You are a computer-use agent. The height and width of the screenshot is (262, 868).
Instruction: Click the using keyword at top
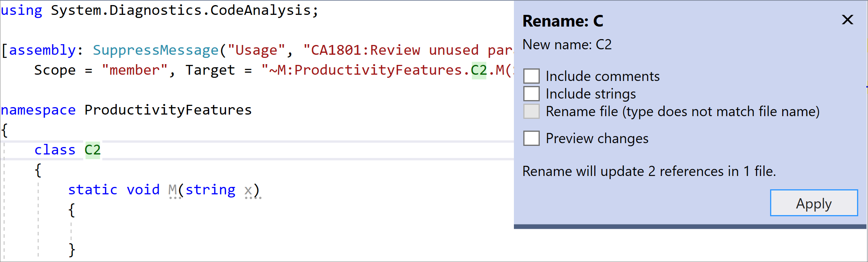click(22, 11)
